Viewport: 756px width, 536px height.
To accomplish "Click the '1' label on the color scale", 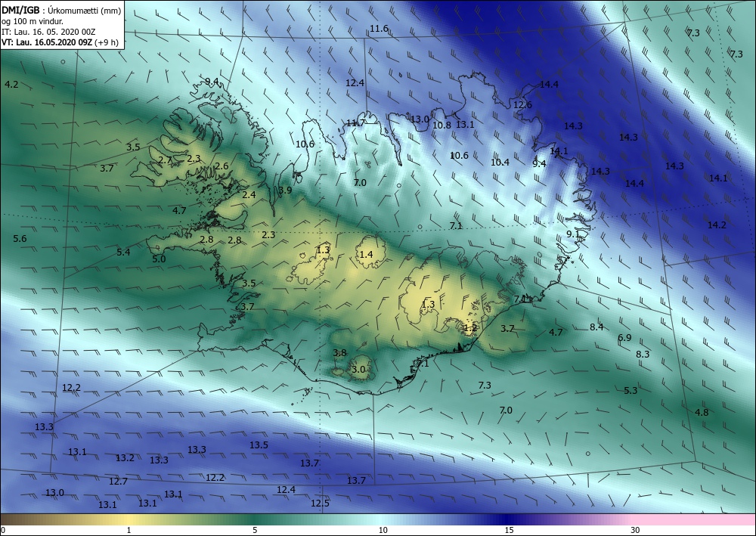I will click(x=129, y=530).
